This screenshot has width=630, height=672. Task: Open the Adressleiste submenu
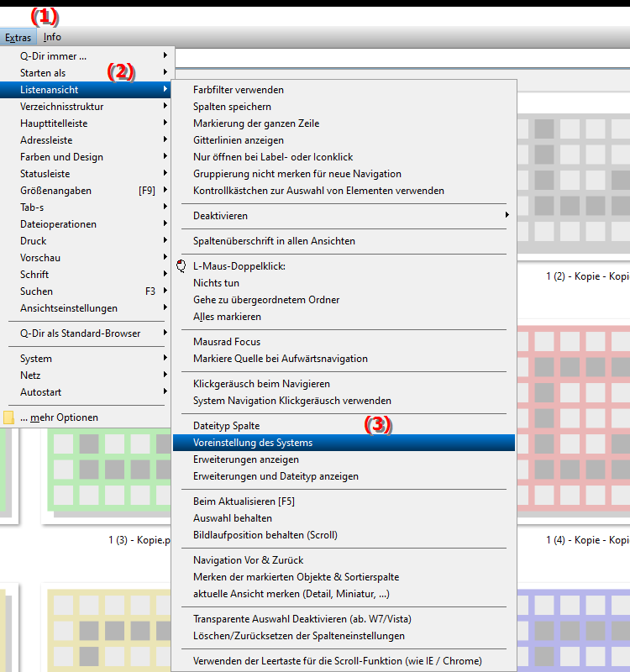pos(86,140)
